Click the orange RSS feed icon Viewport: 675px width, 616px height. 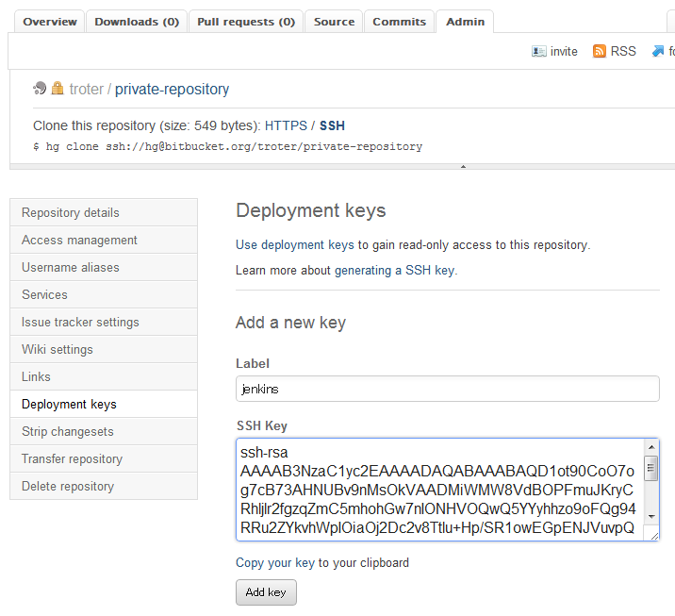coord(599,51)
